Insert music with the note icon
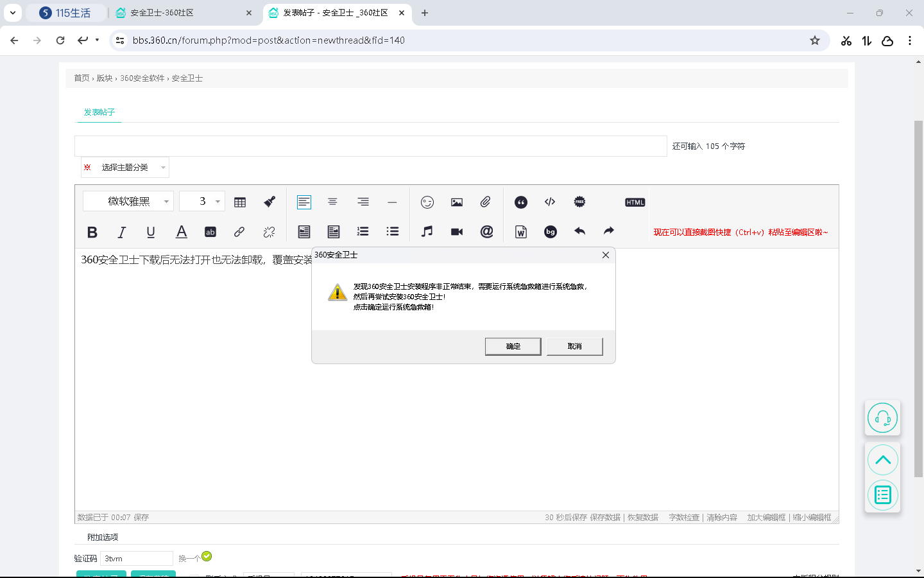924x578 pixels. (427, 231)
